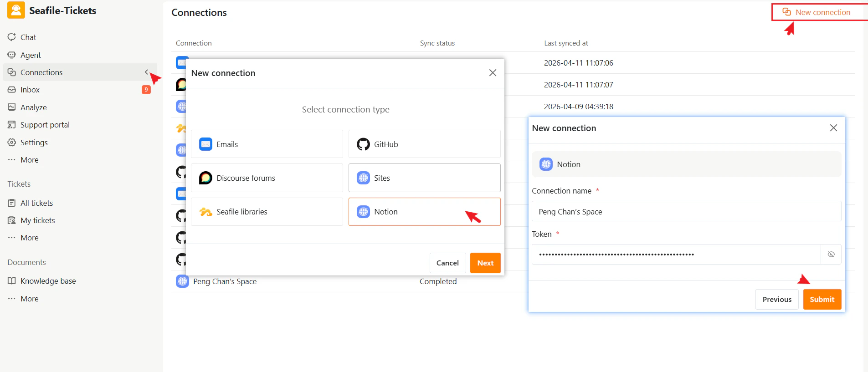Click the Peng Chan's Space globe icon
Viewport: 868px width, 372px height.
tap(182, 281)
